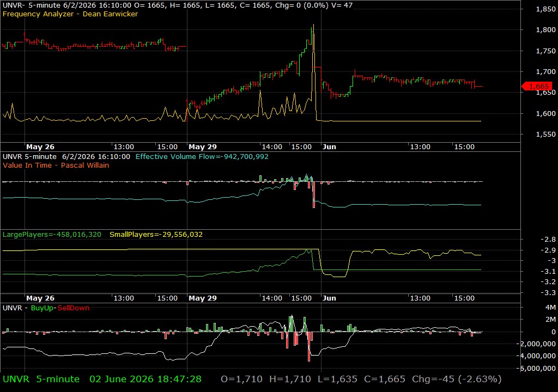This screenshot has width=558, height=392.
Task: Select the red 'SellDown' legend label
Action: tap(74, 308)
